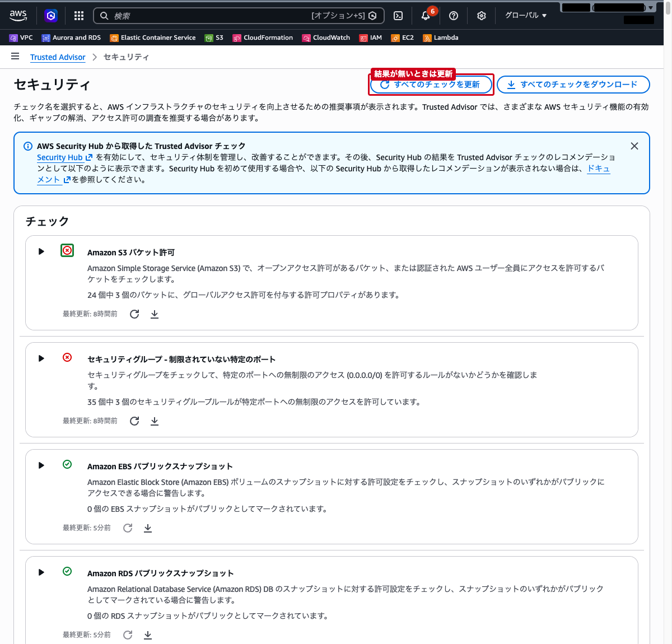The image size is (672, 644).
Task: Select the Amazon EBS パブリックスナップショット title
Action: pos(160,466)
